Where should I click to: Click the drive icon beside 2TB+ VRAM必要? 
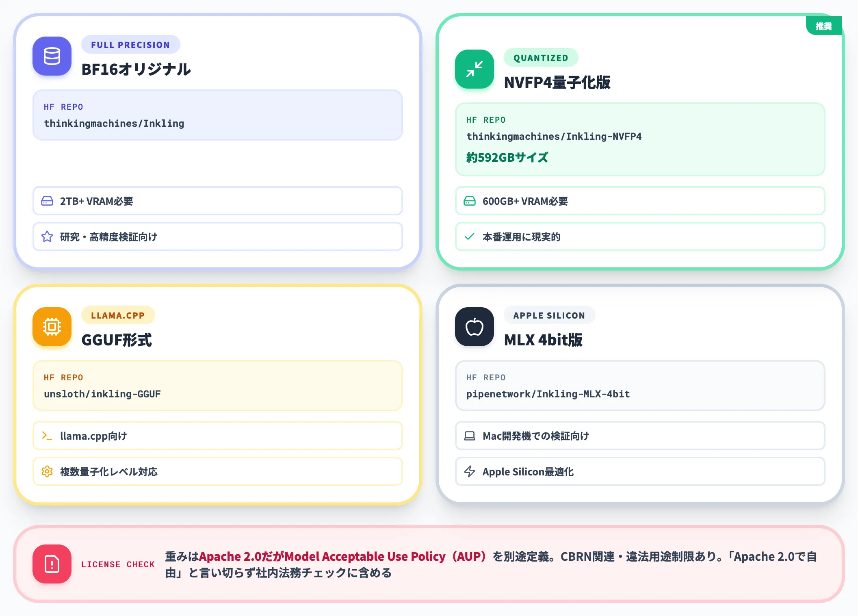(x=47, y=201)
